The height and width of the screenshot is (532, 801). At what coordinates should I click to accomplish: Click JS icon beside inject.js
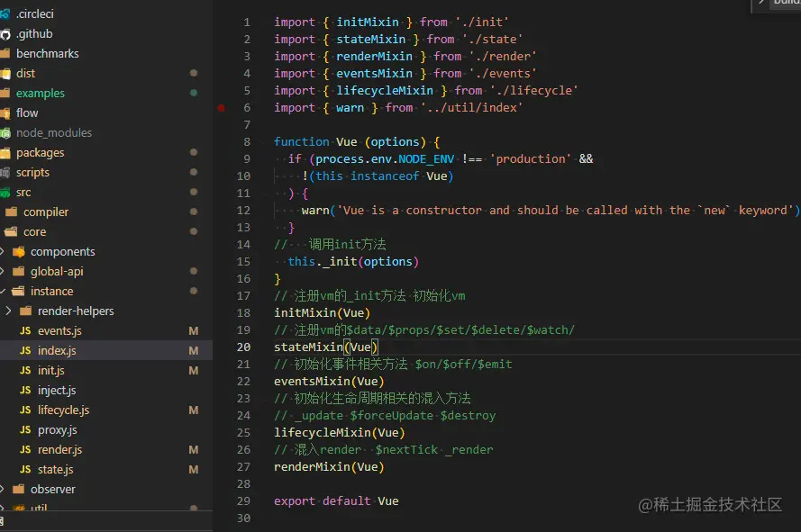[25, 391]
